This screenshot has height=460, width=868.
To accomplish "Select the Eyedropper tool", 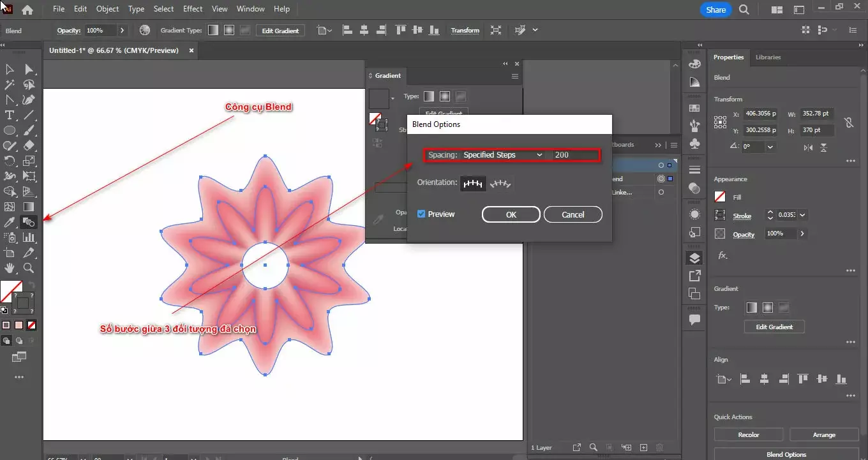I will pos(10,223).
